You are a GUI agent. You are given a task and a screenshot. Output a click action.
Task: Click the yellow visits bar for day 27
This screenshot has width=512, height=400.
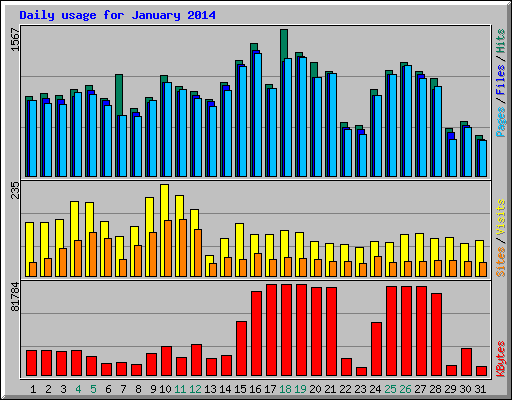(x=420, y=247)
